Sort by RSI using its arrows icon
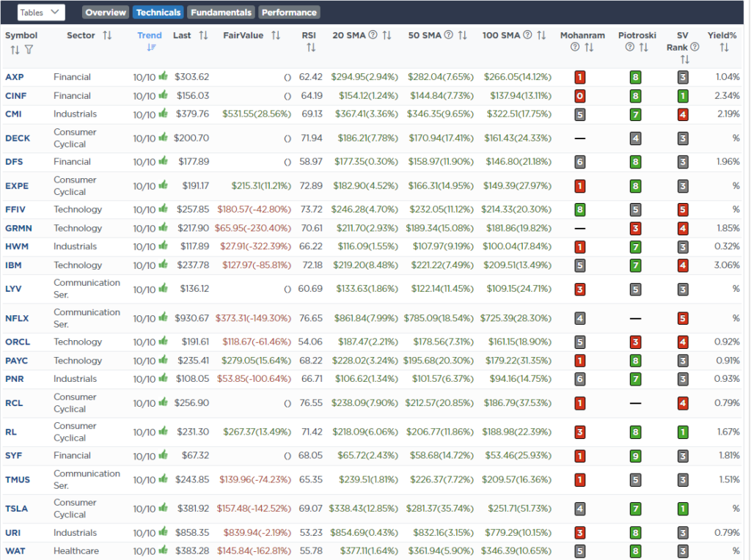Image resolution: width=751 pixels, height=560 pixels. [310, 48]
